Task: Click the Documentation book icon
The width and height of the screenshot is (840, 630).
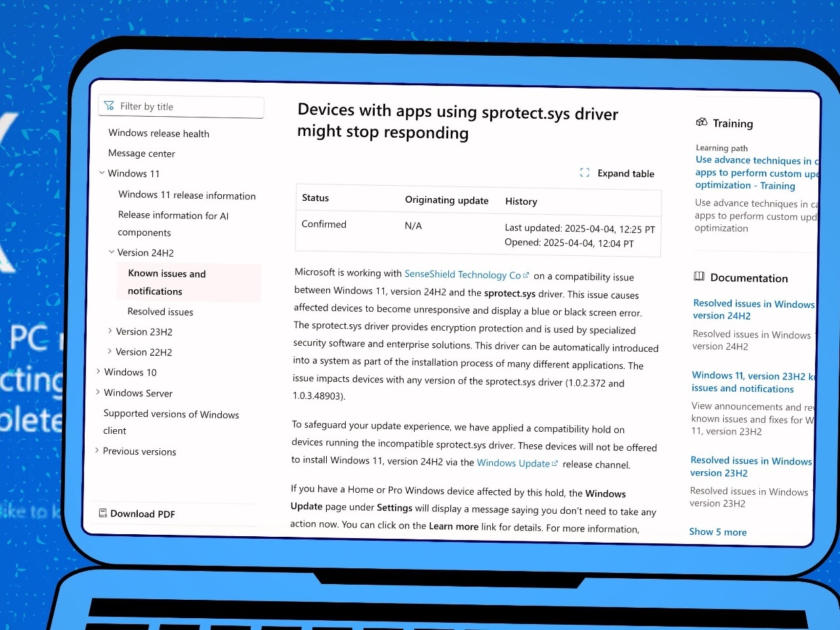Action: [699, 276]
